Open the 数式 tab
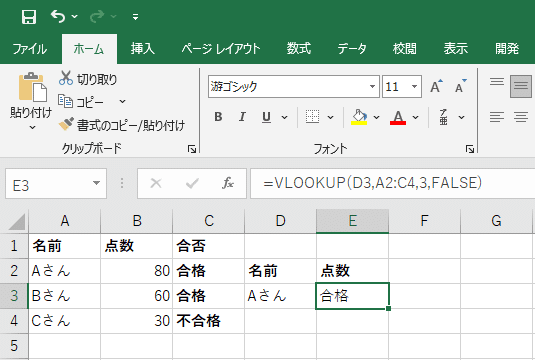Viewport: 535px width, 360px height. (299, 49)
